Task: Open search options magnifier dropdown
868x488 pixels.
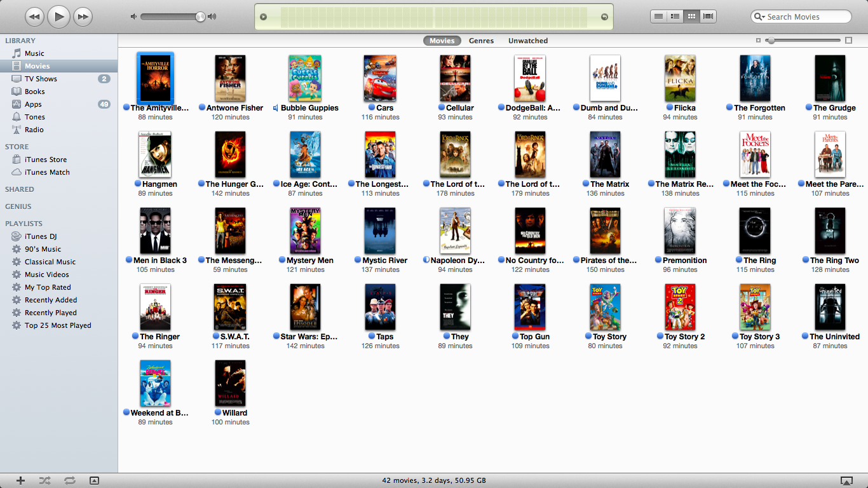Action: coord(760,17)
